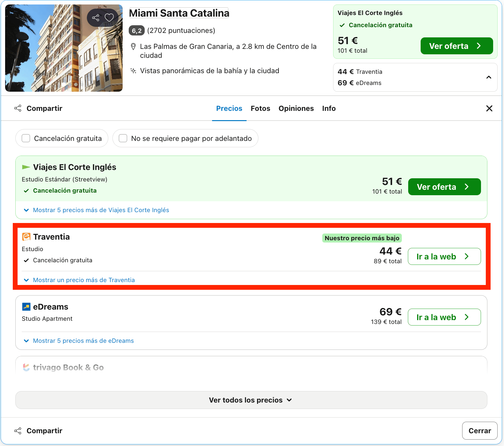The width and height of the screenshot is (504, 446).
Task: Click the Cerrar button
Action: [x=480, y=431]
